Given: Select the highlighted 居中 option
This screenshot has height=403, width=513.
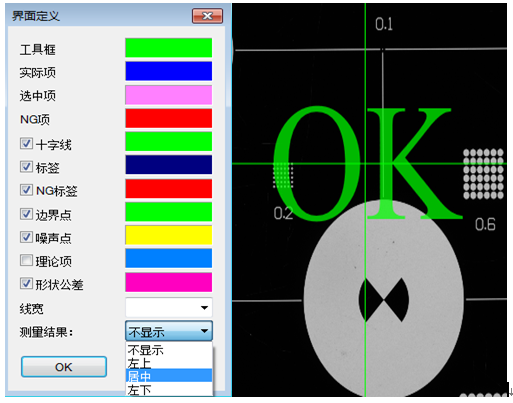Looking at the screenshot, I should 169,376.
